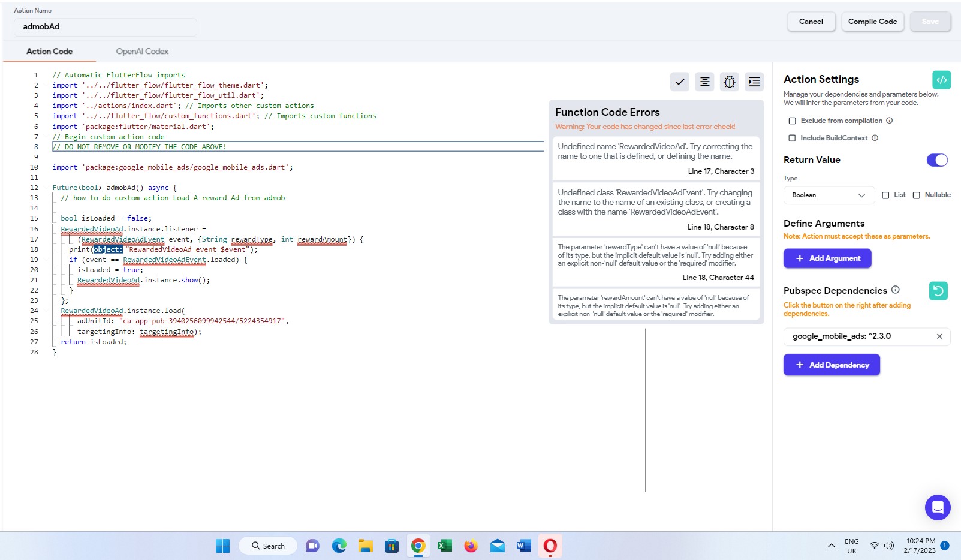Click the Cancel button
961x560 pixels.
click(811, 22)
